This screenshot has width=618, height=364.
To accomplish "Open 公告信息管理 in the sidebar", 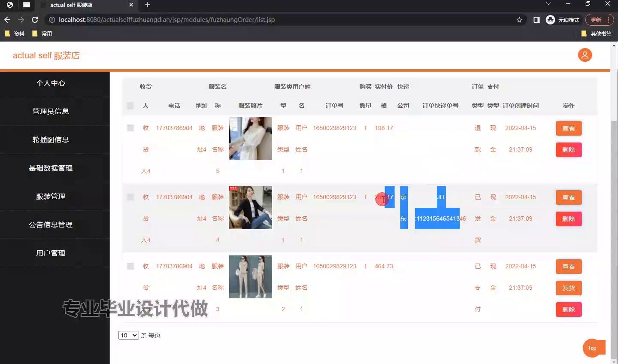I will click(x=51, y=225).
